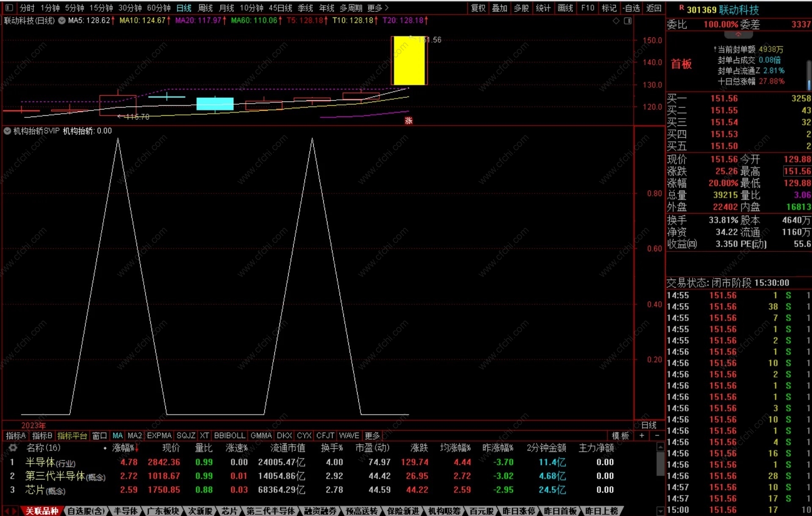Click the plus zoom button near 模板
The height and width of the screenshot is (516, 812).
coord(642,436)
